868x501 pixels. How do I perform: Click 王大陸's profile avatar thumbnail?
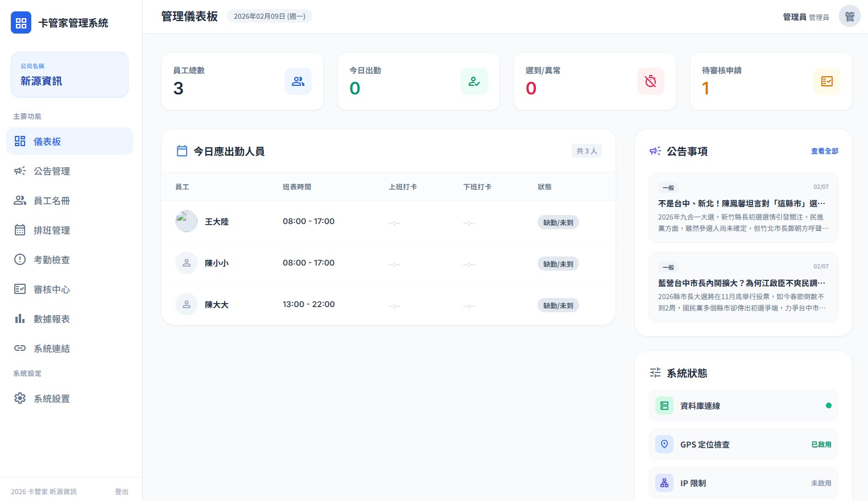(187, 221)
